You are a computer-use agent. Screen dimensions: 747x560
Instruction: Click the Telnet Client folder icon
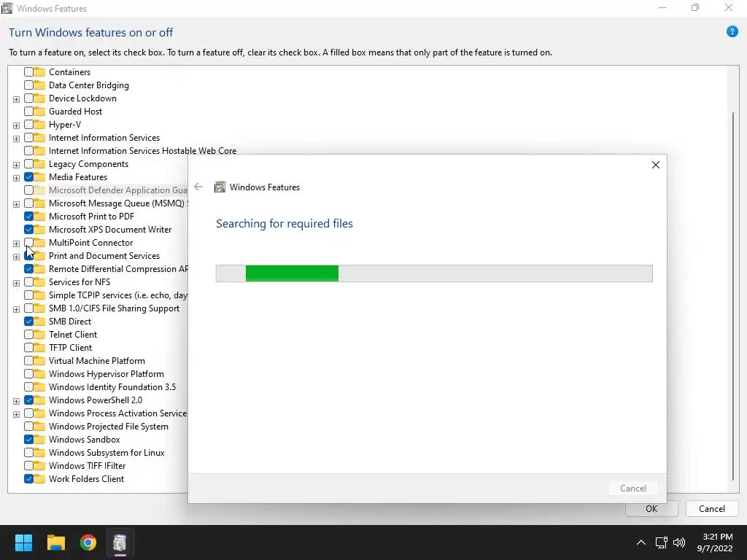39,334
